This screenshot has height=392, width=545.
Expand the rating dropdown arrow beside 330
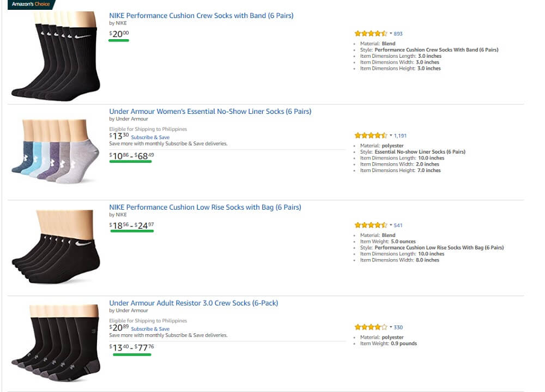[x=391, y=327]
